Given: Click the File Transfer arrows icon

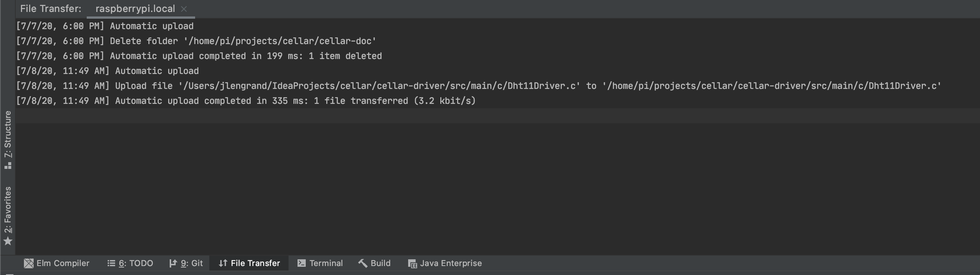Looking at the screenshot, I should coord(223,263).
